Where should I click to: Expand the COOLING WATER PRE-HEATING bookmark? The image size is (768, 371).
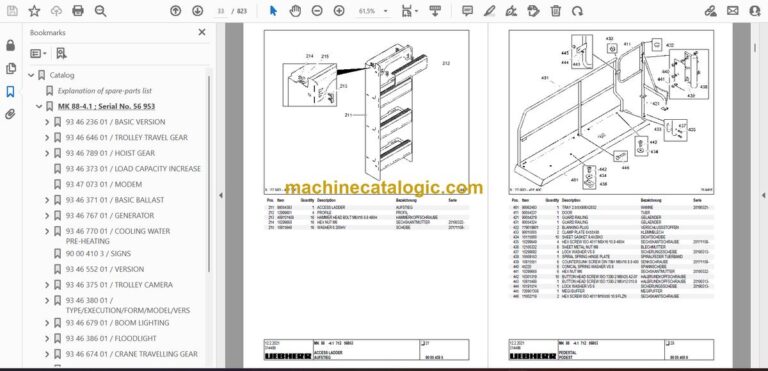(47, 231)
